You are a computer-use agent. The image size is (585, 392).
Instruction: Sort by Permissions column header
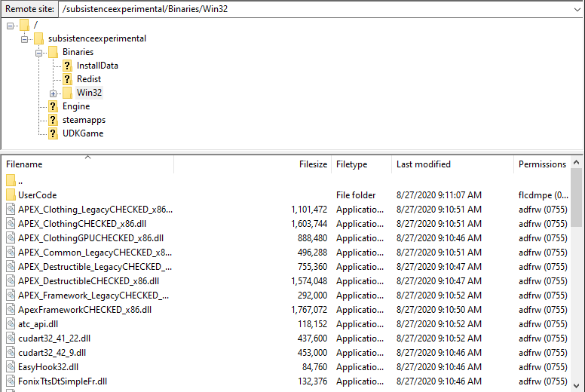point(542,164)
